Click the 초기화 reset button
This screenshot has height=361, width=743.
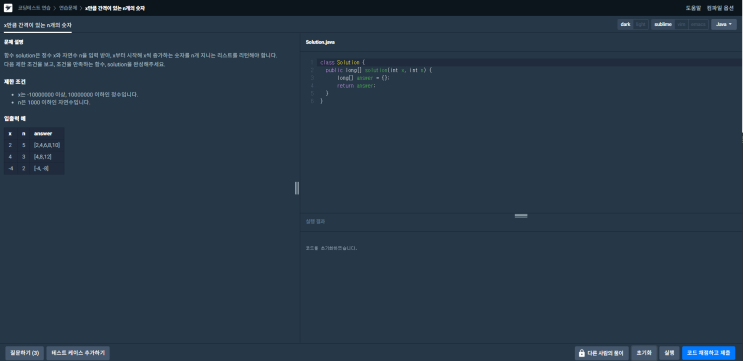click(x=644, y=353)
